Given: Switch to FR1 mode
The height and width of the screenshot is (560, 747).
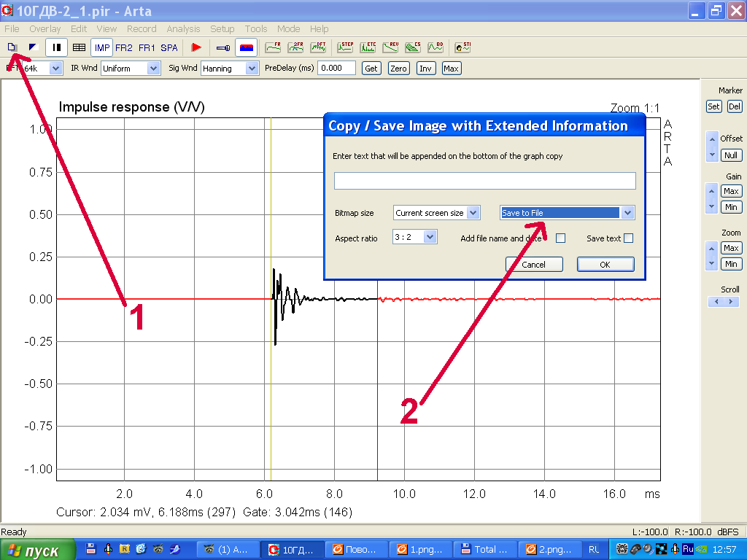Looking at the screenshot, I should pos(146,47).
